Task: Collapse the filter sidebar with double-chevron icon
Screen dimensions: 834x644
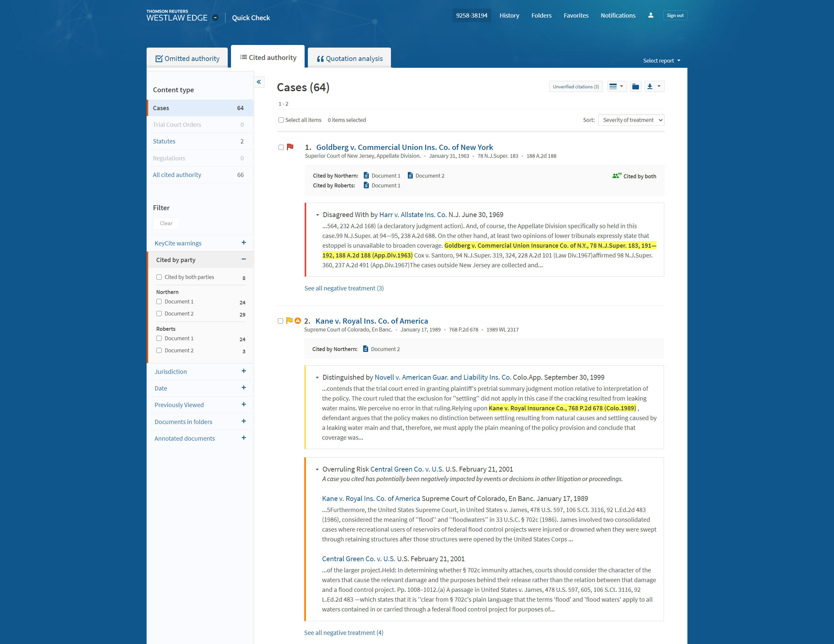Action: point(259,82)
